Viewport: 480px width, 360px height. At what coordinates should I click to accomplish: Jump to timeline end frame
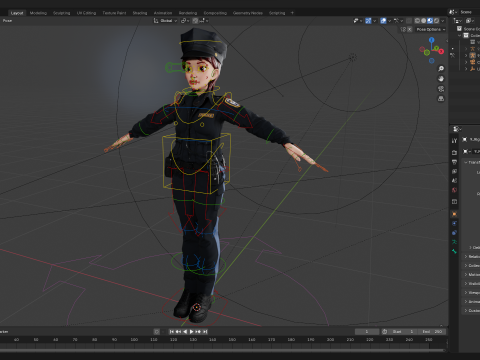[205, 332]
